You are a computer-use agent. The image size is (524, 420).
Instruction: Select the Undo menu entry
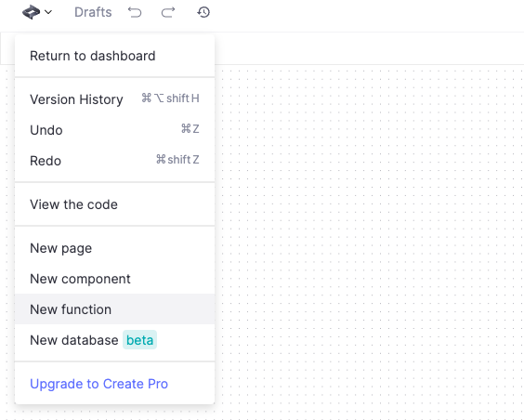[114, 130]
